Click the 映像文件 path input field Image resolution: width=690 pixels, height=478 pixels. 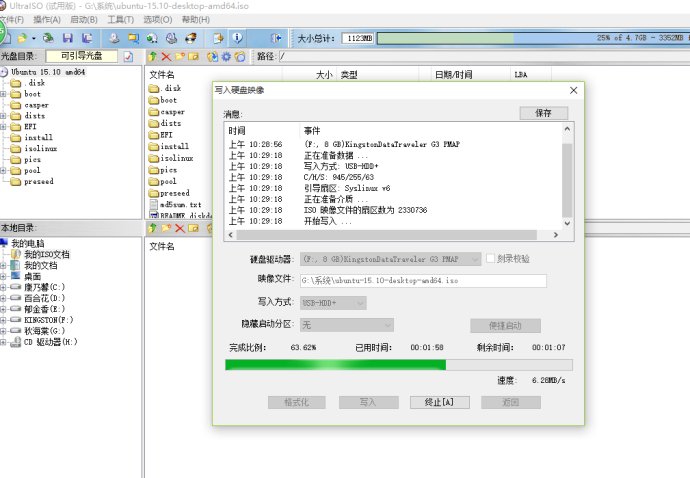(x=423, y=280)
